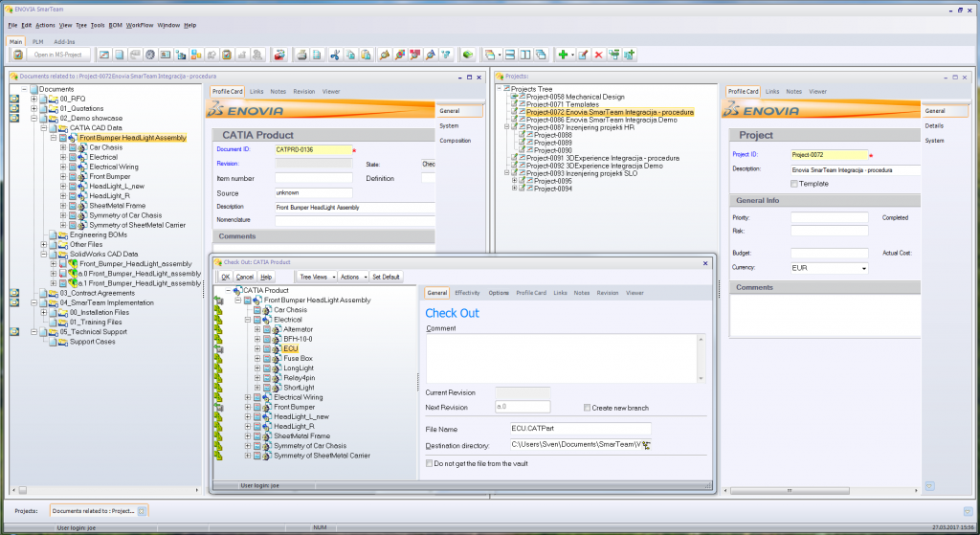Switch to the PLM ribbon tab

click(38, 42)
